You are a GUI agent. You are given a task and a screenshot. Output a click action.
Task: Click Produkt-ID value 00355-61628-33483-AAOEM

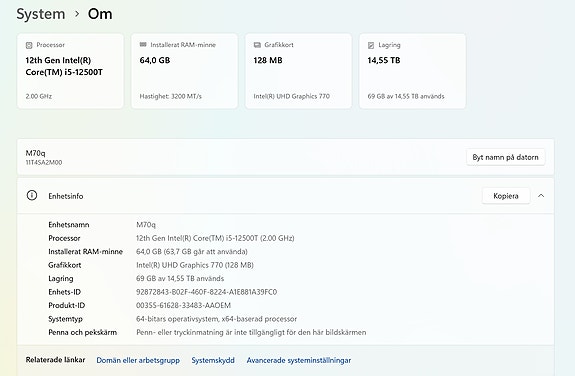[183, 305]
